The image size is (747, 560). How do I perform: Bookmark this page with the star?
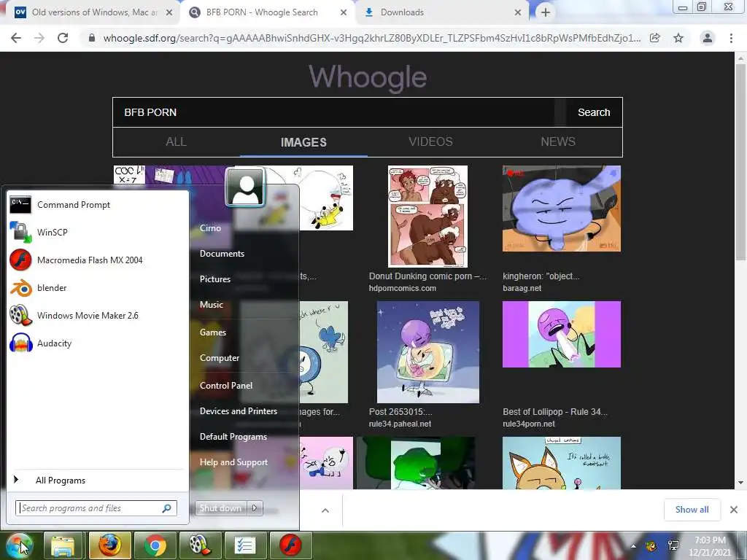pyautogui.click(x=678, y=38)
